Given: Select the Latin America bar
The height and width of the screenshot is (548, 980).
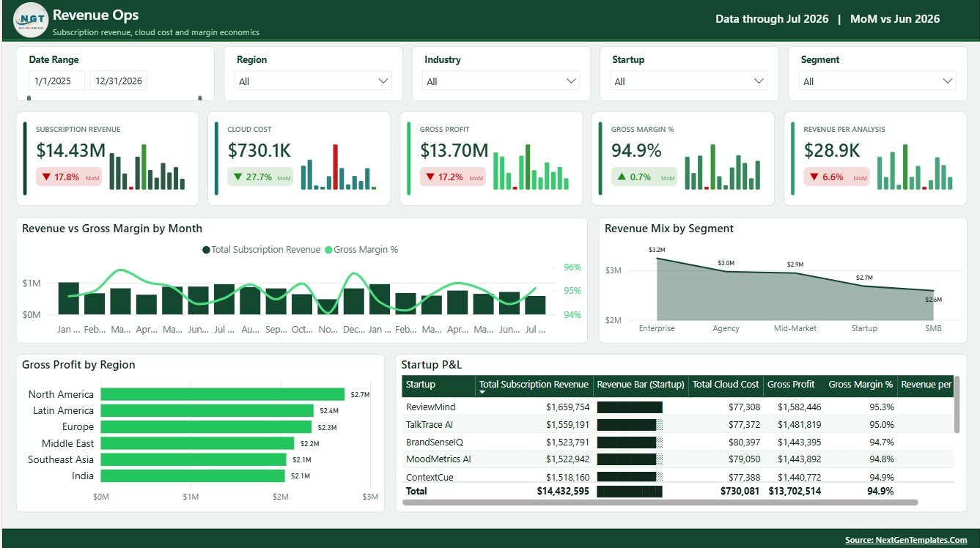Looking at the screenshot, I should [207, 410].
